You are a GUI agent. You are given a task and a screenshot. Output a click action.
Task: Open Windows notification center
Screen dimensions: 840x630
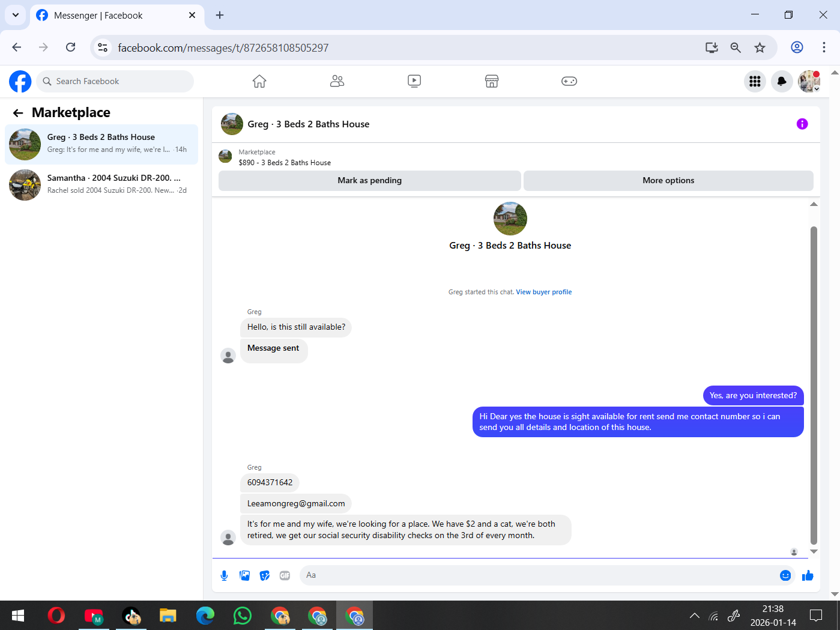[816, 616]
